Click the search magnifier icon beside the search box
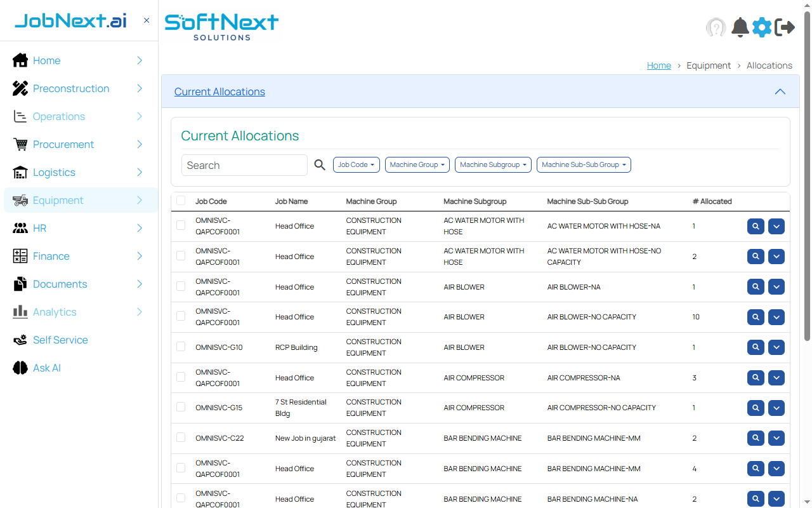This screenshot has width=812, height=508. [320, 164]
